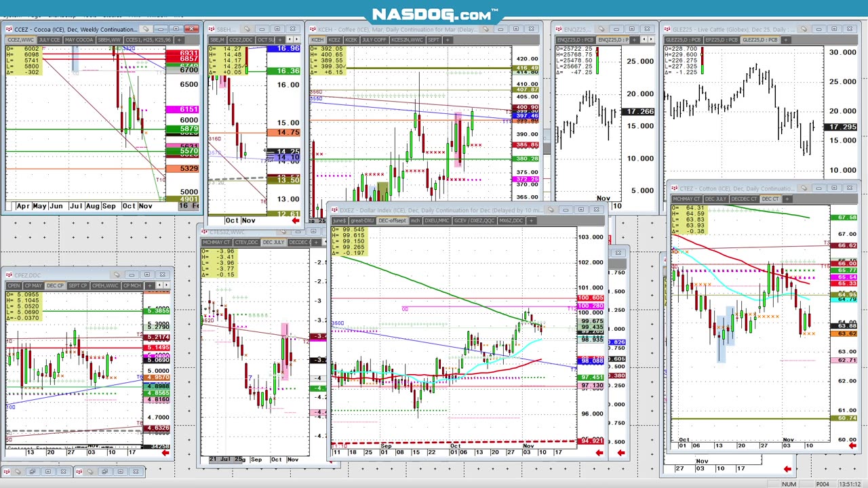Click red arrow below DXEZ Dollar Index price axis
Image resolution: width=868 pixels, height=488 pixels.
point(599,452)
